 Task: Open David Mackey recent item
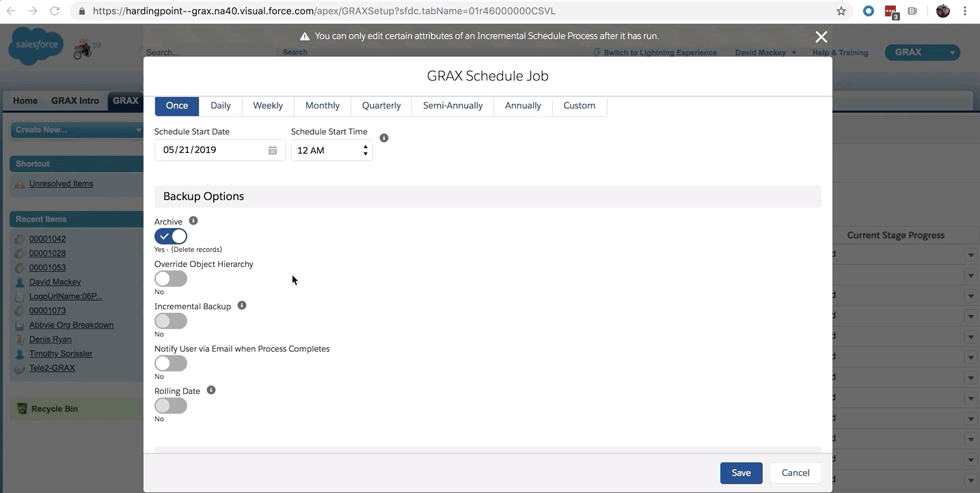pyautogui.click(x=55, y=282)
